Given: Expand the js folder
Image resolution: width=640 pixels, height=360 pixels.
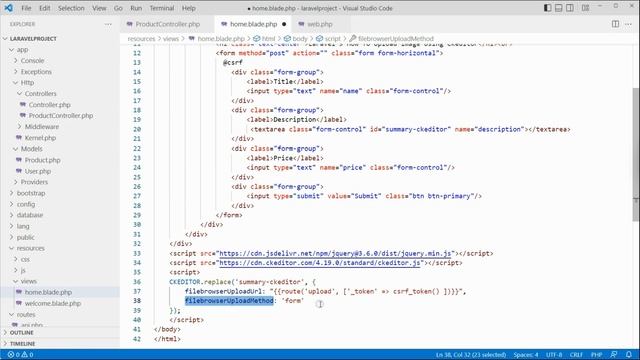Looking at the screenshot, I should pos(23,270).
